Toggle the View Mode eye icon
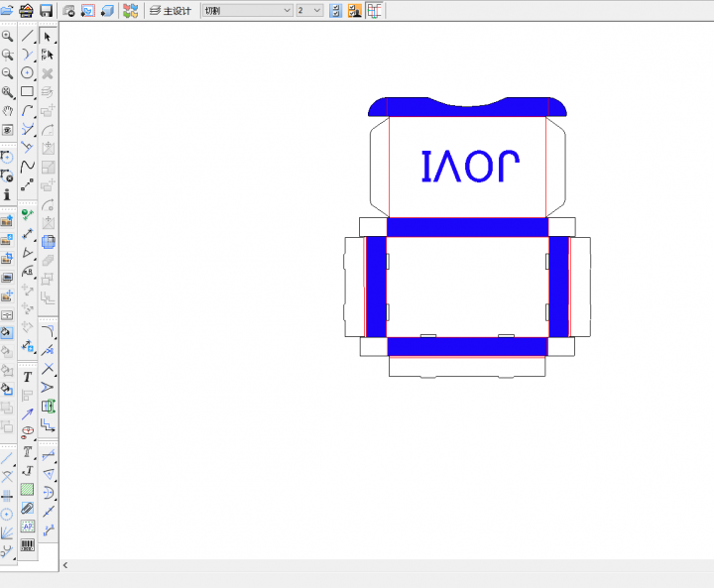 coord(8,129)
